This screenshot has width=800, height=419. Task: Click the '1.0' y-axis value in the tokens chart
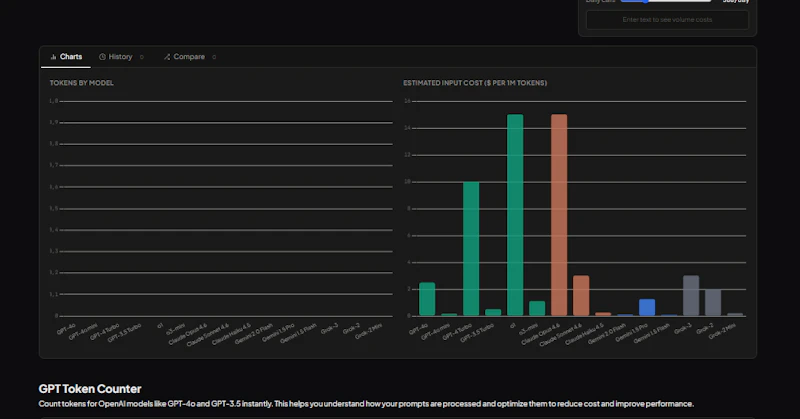[54, 101]
